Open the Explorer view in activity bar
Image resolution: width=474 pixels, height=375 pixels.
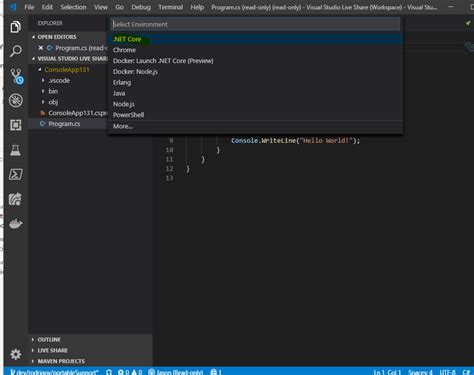point(15,27)
